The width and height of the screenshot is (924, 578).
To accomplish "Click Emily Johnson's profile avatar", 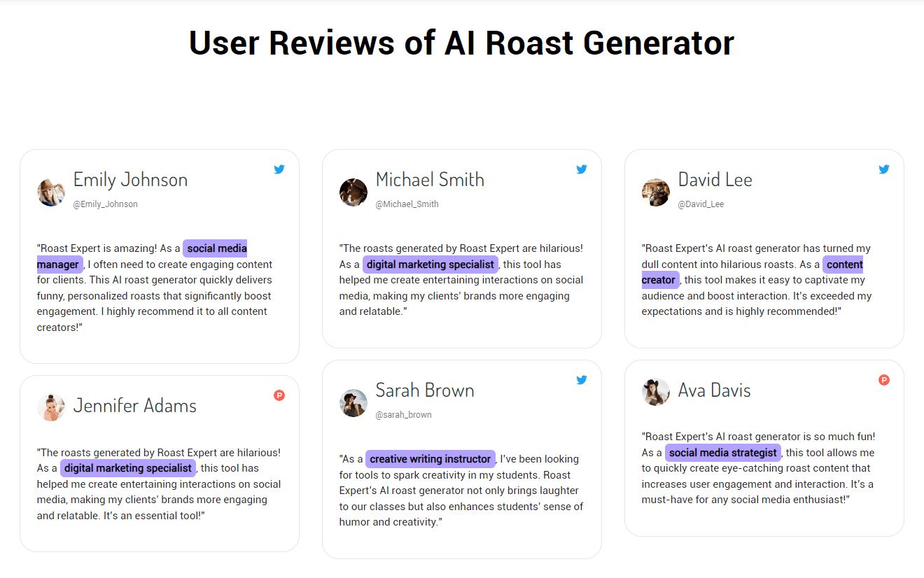I will (x=50, y=192).
